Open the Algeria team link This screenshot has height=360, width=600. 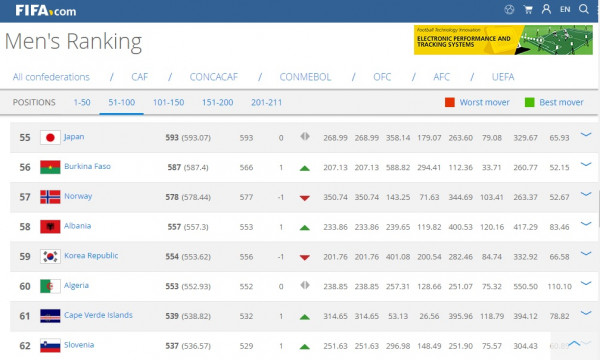click(x=76, y=285)
